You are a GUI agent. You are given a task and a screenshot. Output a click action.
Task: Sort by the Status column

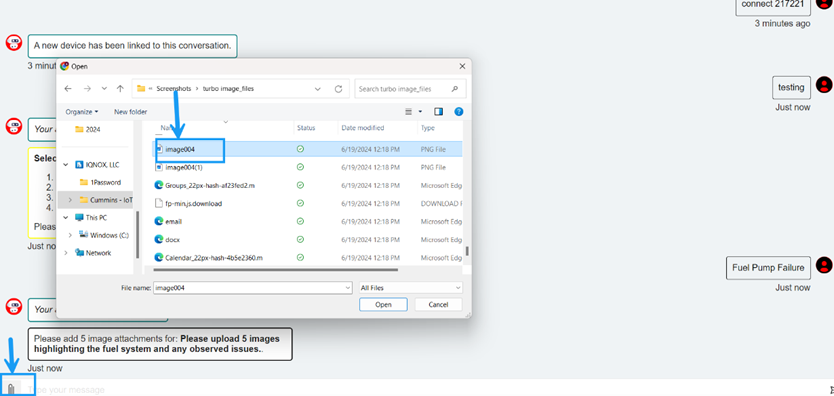pos(306,128)
